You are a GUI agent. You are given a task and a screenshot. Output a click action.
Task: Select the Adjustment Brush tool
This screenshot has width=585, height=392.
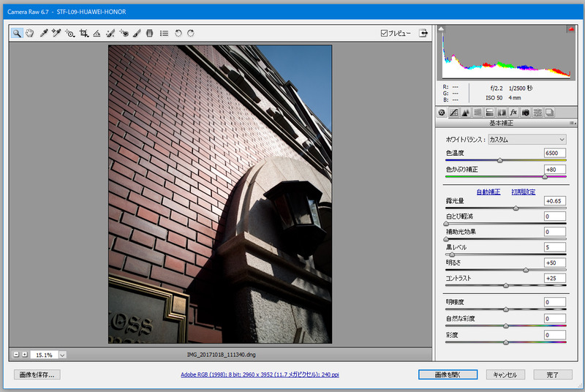[x=137, y=33]
